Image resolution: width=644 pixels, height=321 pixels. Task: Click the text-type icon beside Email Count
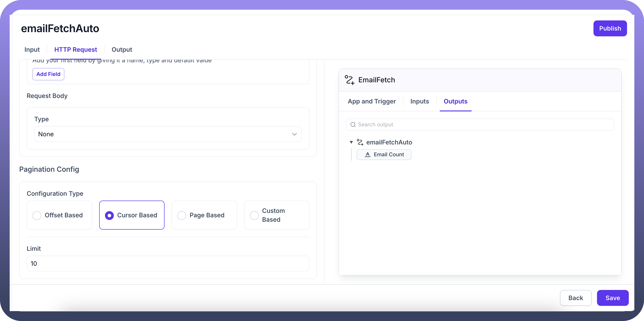[x=367, y=154]
